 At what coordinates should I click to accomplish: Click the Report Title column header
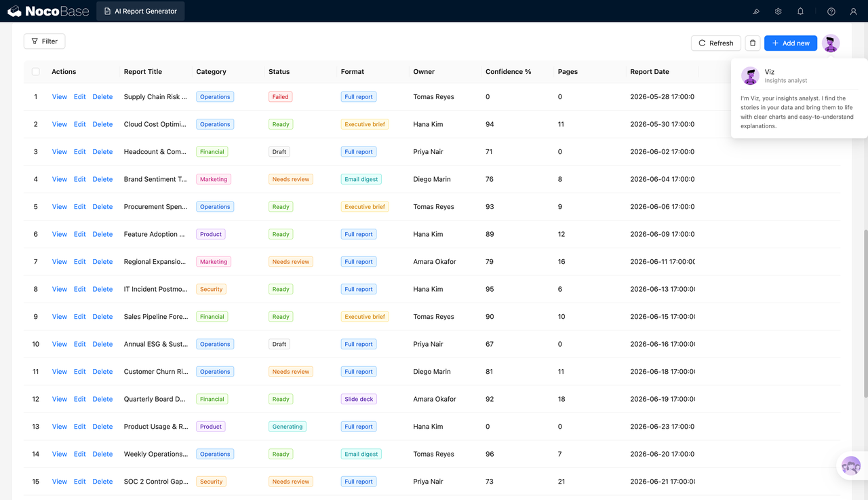pos(143,71)
